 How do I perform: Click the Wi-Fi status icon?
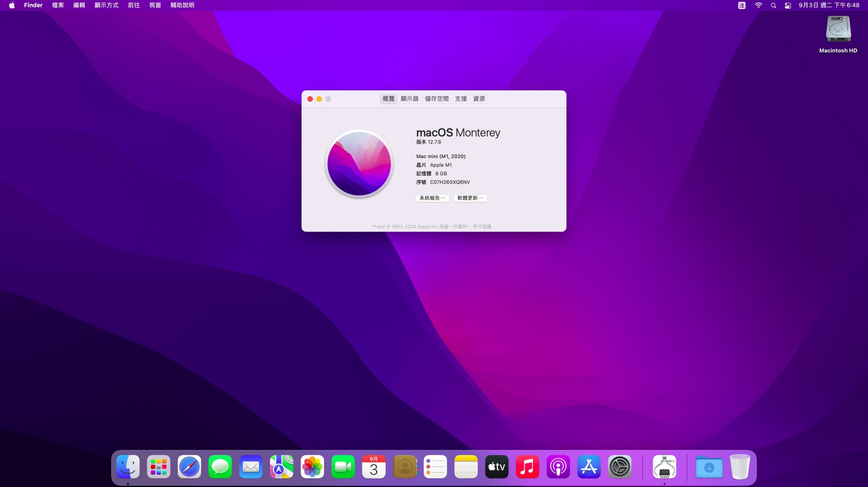pyautogui.click(x=758, y=5)
